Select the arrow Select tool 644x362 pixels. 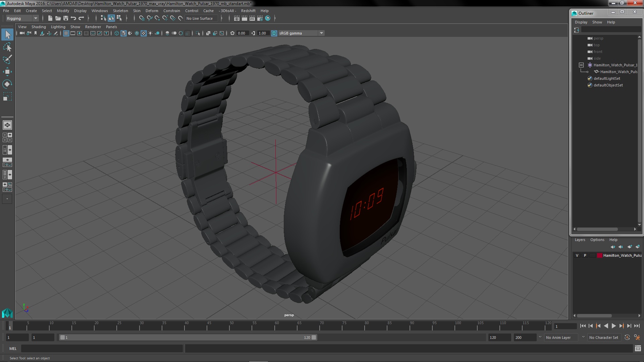(x=7, y=34)
